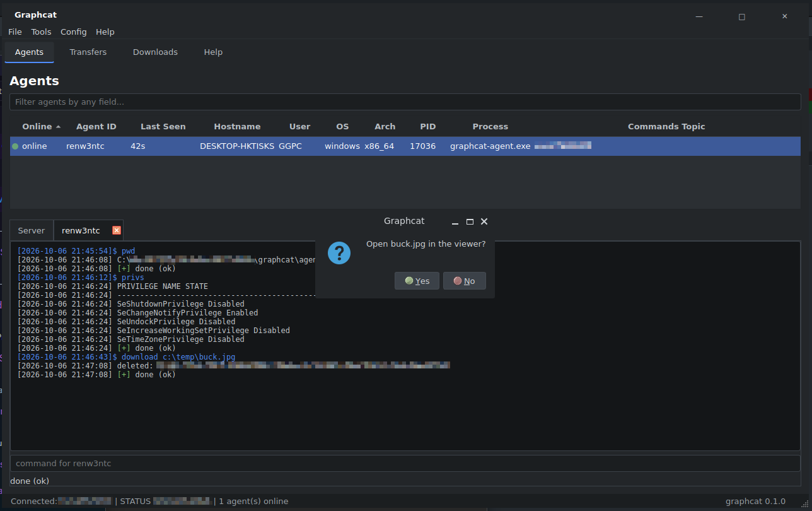Screen dimensions: 812x511
Task: Minimize the Graphcat dialog
Action: tap(455, 222)
